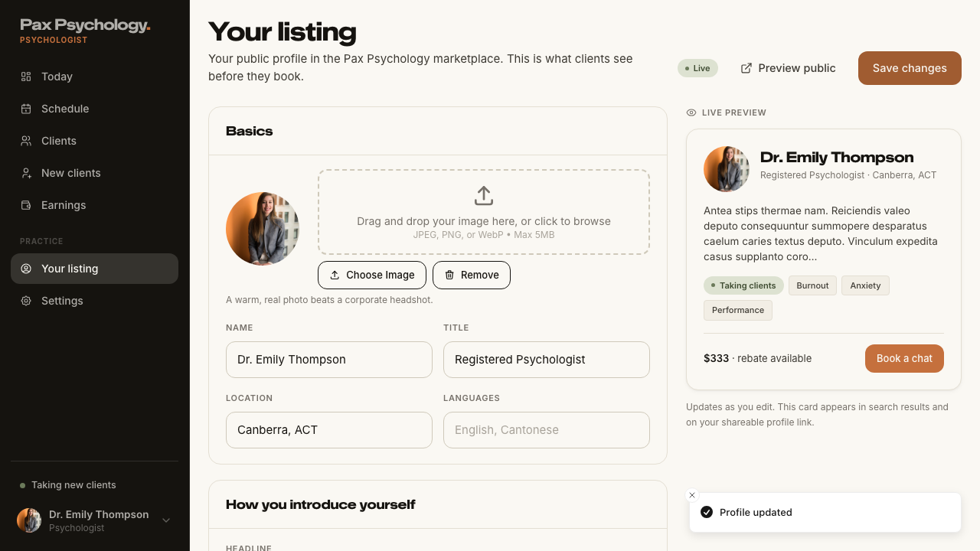The image size is (980, 551).
Task: Click the Taking new clients status in sidebar
Action: 68,485
